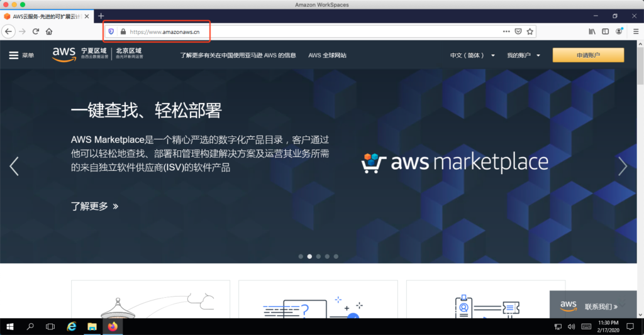Expand the 我的账户 account dropdown
Screen dimensions: 644x335
523,55
